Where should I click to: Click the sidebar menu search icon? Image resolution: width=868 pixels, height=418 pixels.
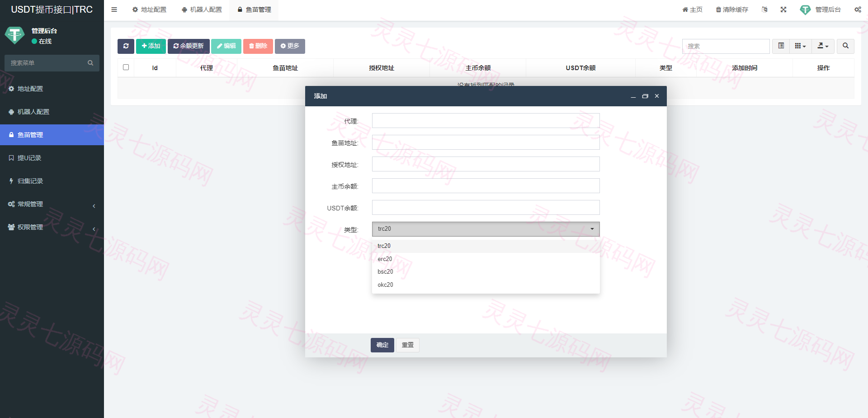coord(90,63)
